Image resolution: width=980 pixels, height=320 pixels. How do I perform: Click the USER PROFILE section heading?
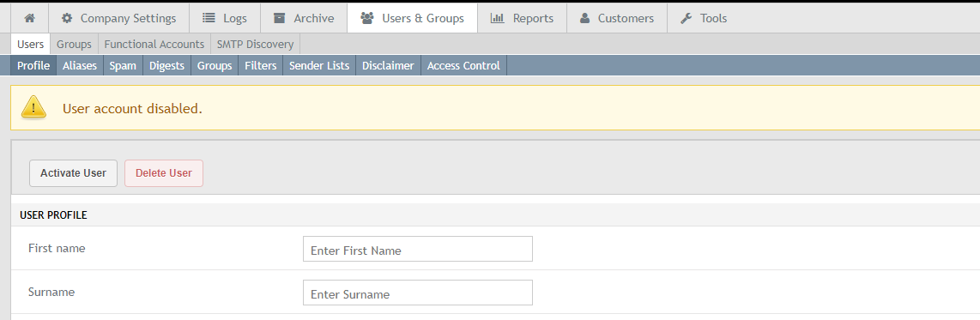(x=54, y=215)
